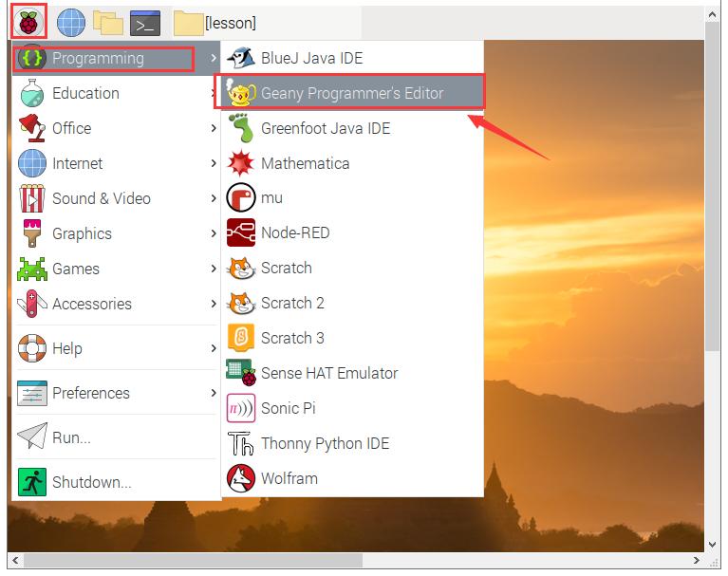Select the Greenfoot Java IDE entry
The image size is (728, 576).
click(352, 128)
